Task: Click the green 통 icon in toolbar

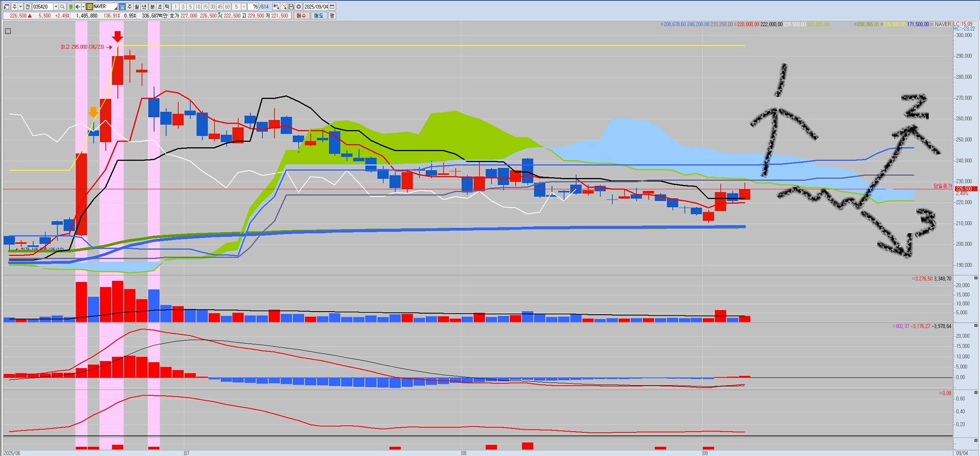Action: [x=71, y=7]
